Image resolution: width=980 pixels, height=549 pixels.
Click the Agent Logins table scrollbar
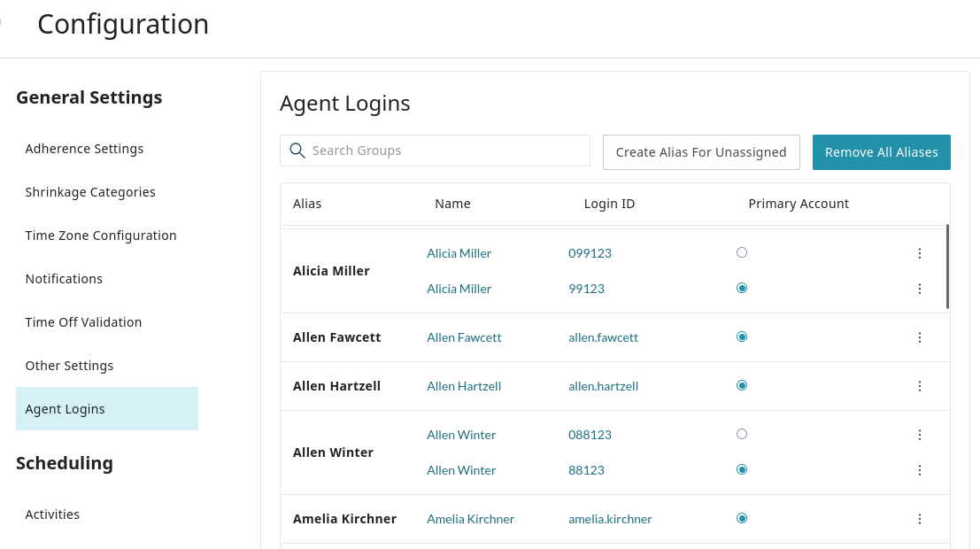tap(947, 267)
